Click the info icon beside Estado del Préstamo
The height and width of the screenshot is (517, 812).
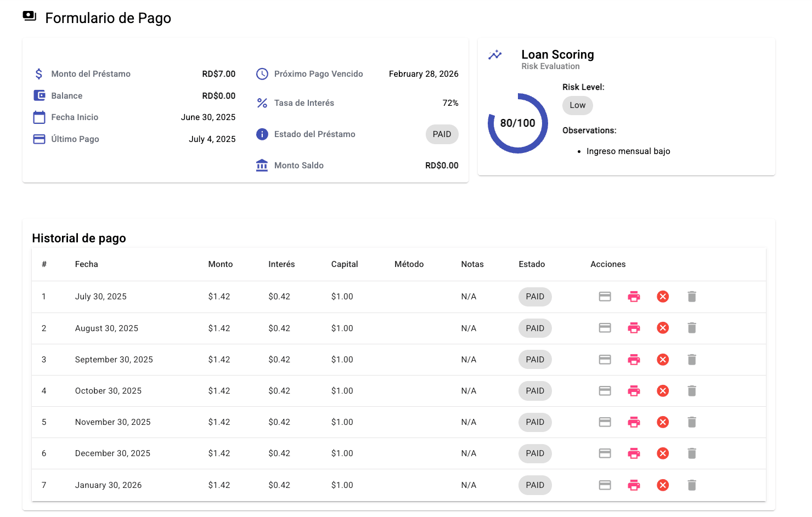(262, 134)
